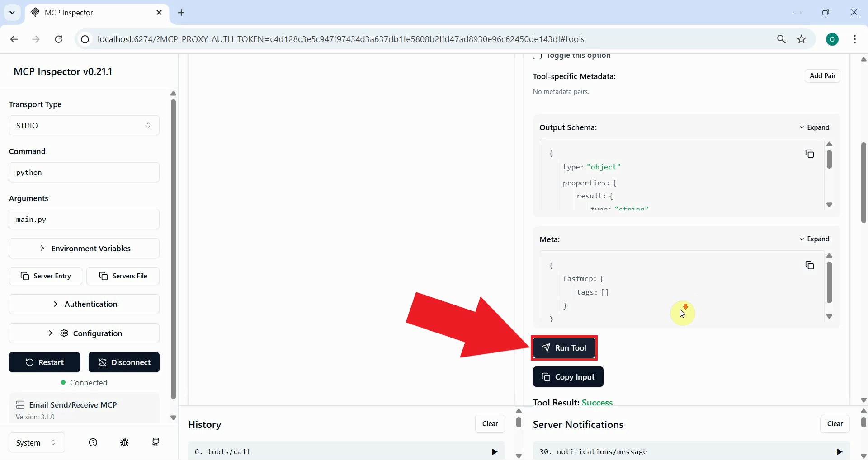Image resolution: width=868 pixels, height=460 pixels.
Task: Expand the Environment Variables section
Action: tap(84, 248)
